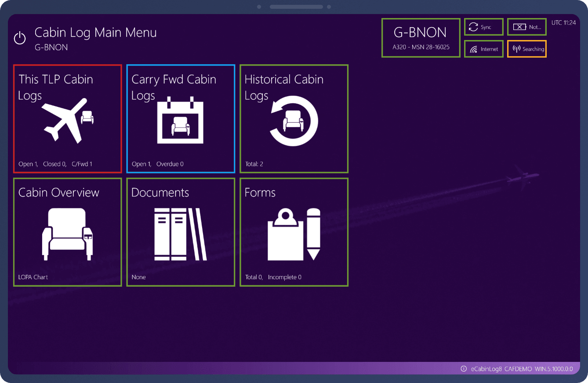Click the UTC 11:24 clock
Screen dimensions: 588x383
(563, 22)
